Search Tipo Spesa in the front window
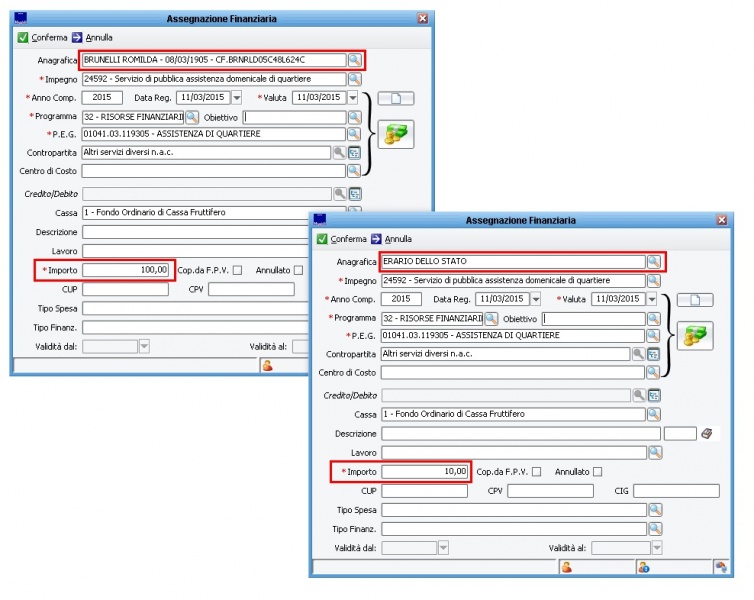The image size is (754, 600). (655, 510)
